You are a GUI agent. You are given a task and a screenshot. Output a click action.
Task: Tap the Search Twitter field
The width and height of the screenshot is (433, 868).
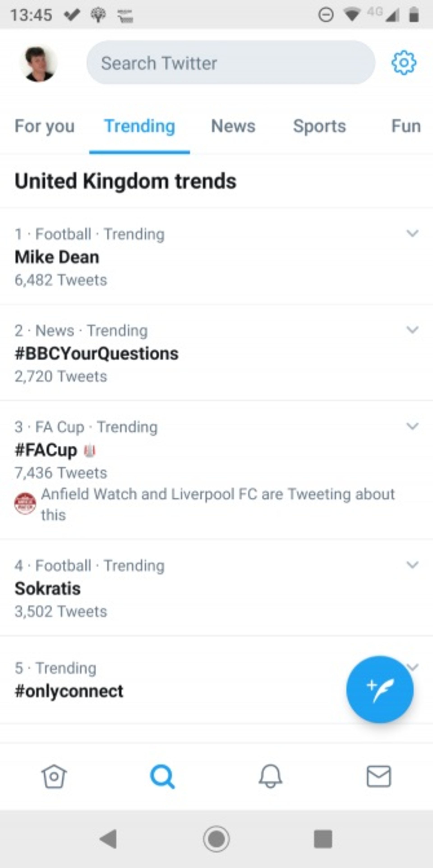pos(231,63)
